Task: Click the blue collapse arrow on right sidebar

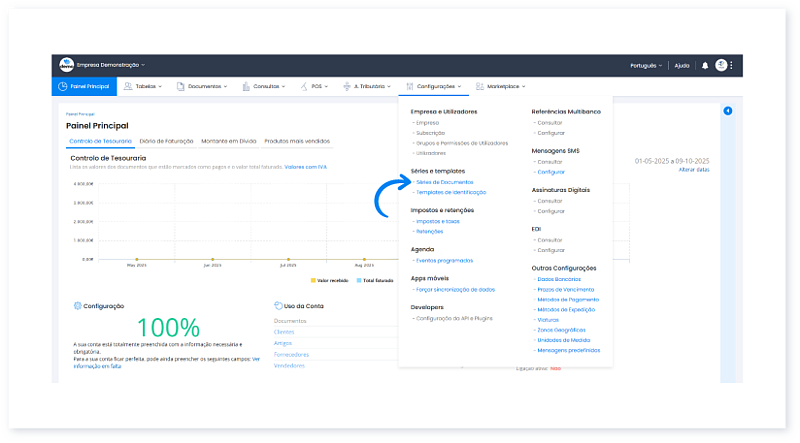Action: pos(727,110)
